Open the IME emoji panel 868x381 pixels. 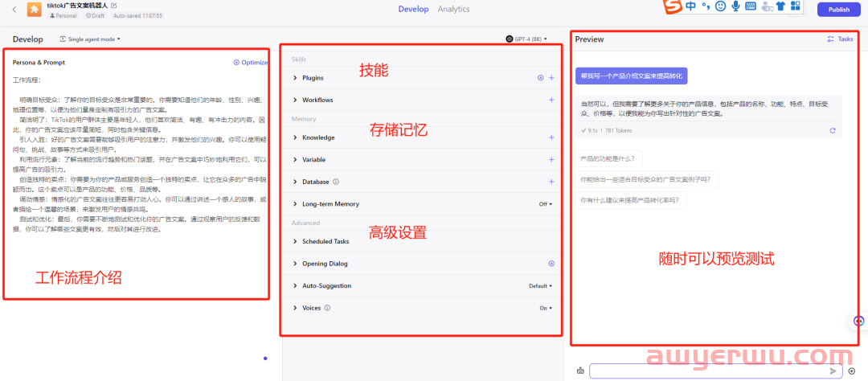point(720,6)
